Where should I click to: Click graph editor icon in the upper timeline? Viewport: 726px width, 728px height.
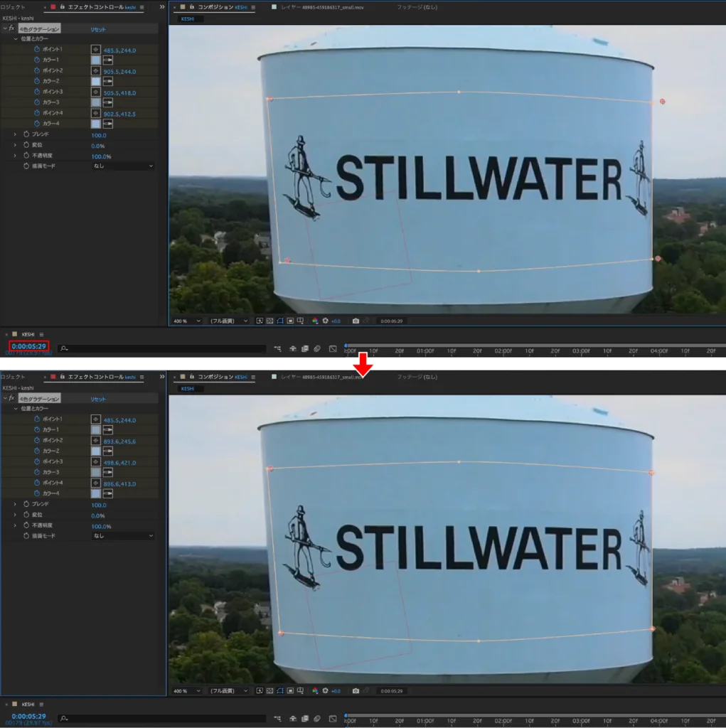333,348
